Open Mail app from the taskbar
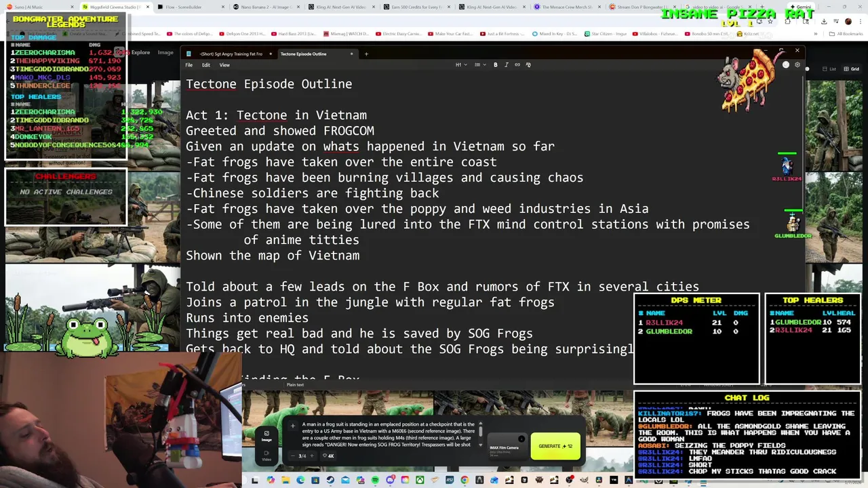Viewport: 868px width, 488px height. [x=345, y=481]
